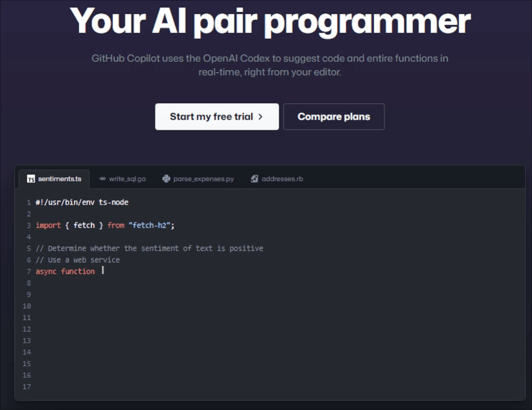Click the TypeScript icon on sentiments.ts
This screenshot has width=532, height=410.
pos(31,179)
